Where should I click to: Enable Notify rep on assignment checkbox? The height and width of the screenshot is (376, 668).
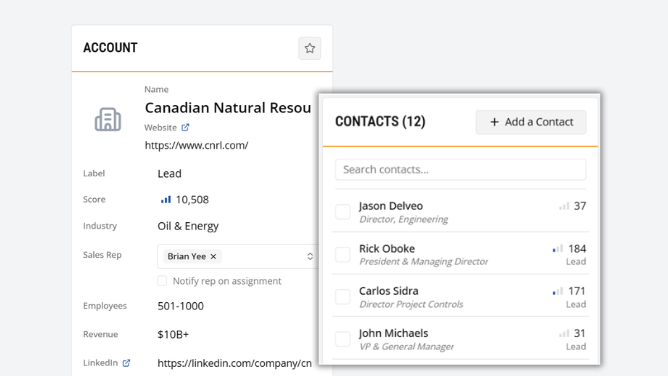162,281
